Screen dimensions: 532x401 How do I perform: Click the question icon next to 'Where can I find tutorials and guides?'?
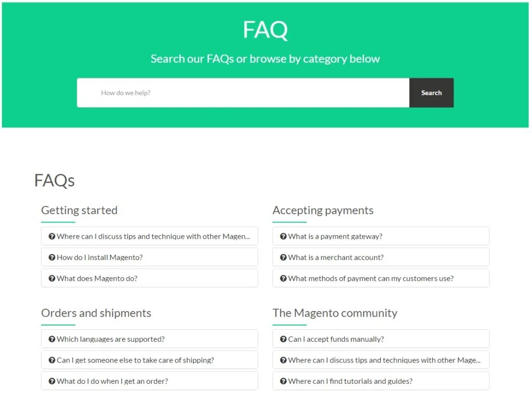[283, 381]
